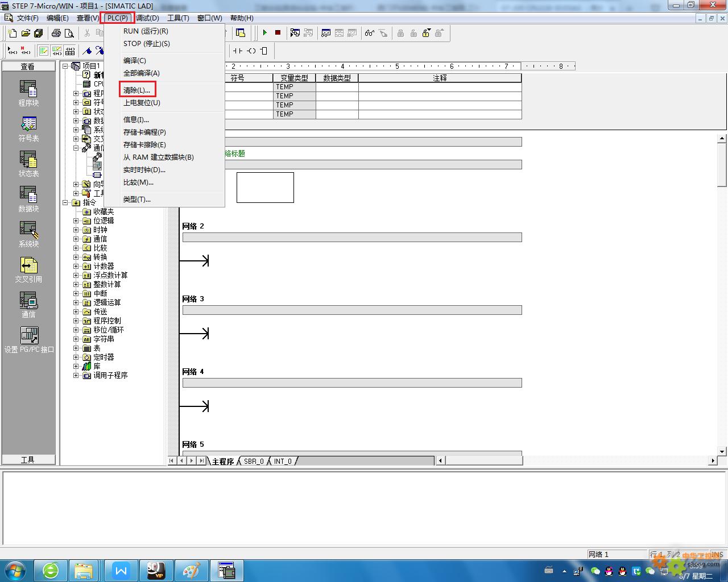
Task: Click the 注释 column header
Action: (440, 78)
